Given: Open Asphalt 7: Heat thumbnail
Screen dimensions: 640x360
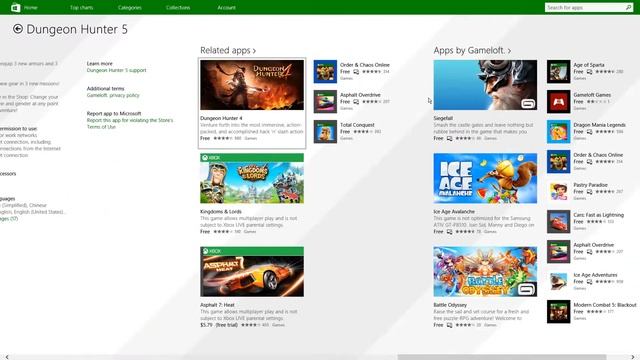Looking at the screenshot, I should point(252,271).
